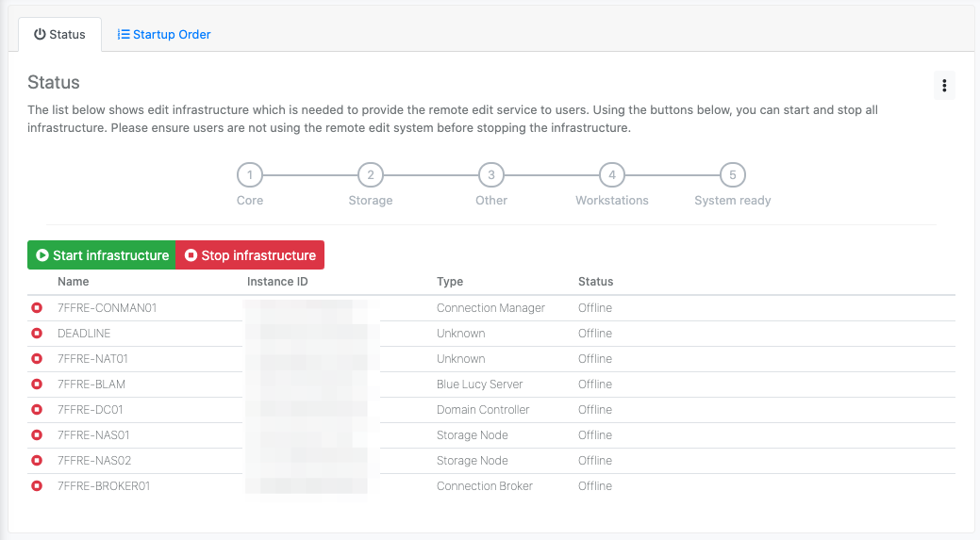Switch to the Startup Order tab
Image resolution: width=980 pixels, height=540 pixels.
[164, 35]
